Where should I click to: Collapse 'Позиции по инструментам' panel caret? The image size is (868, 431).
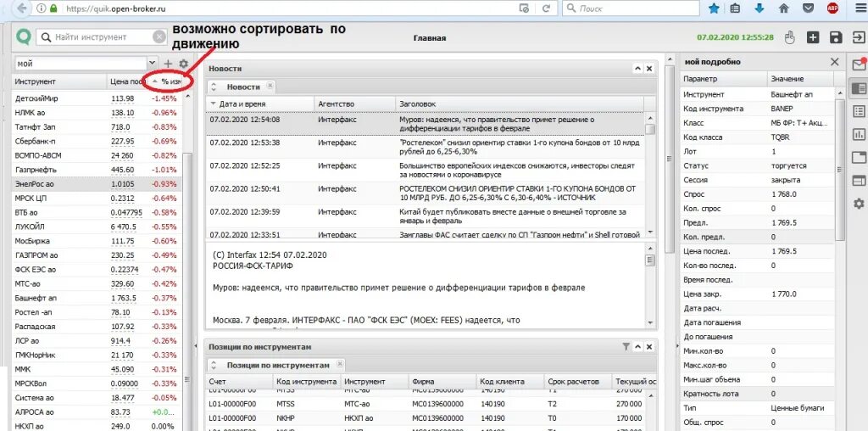click(x=637, y=347)
